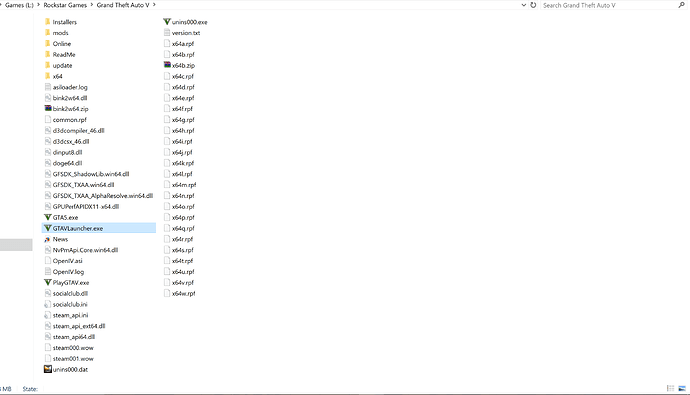The width and height of the screenshot is (690, 395).
Task: Select the OpenIV.asi file
Action: click(67, 261)
